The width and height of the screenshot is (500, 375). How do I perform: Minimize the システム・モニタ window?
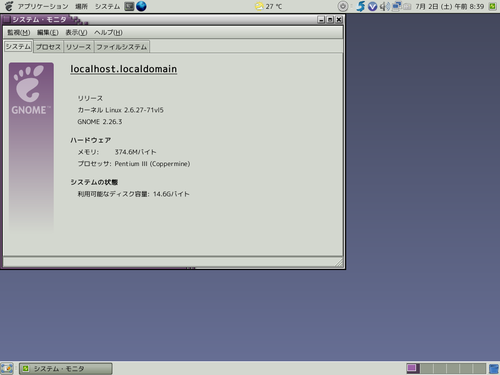click(321, 20)
